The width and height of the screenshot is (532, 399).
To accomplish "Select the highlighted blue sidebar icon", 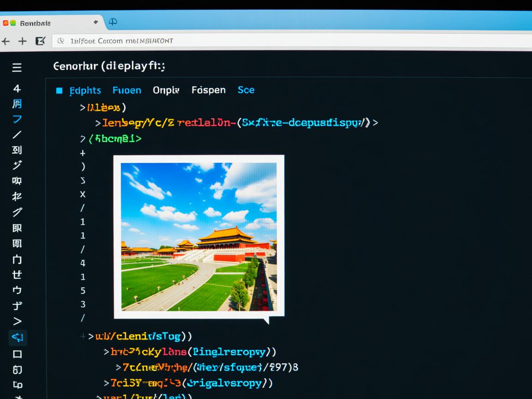I will [18, 338].
